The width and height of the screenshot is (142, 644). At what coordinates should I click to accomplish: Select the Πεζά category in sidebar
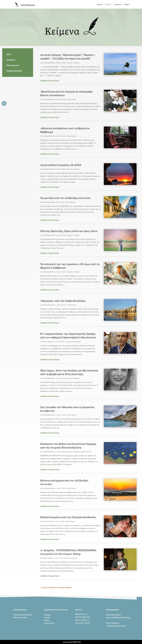pyautogui.click(x=9, y=54)
